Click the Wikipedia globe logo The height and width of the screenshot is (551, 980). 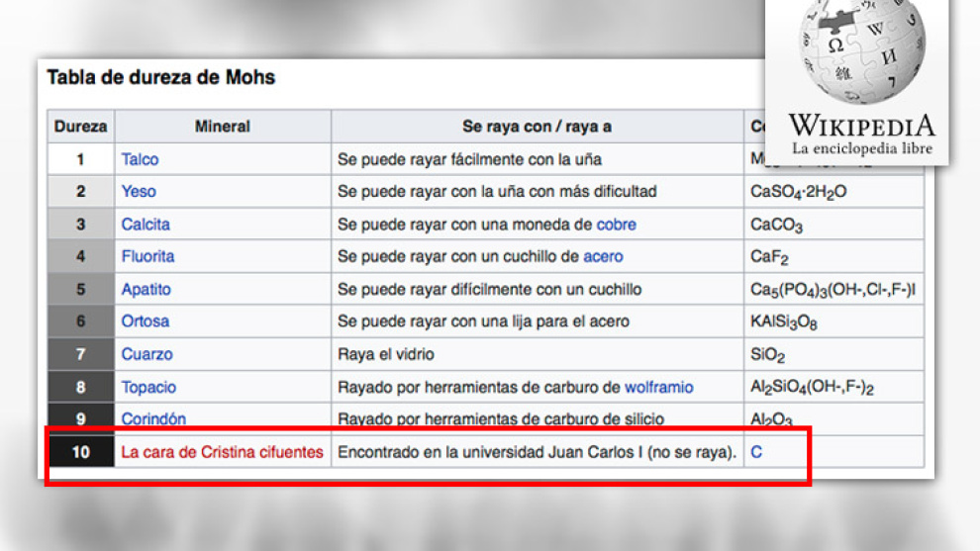(x=862, y=51)
